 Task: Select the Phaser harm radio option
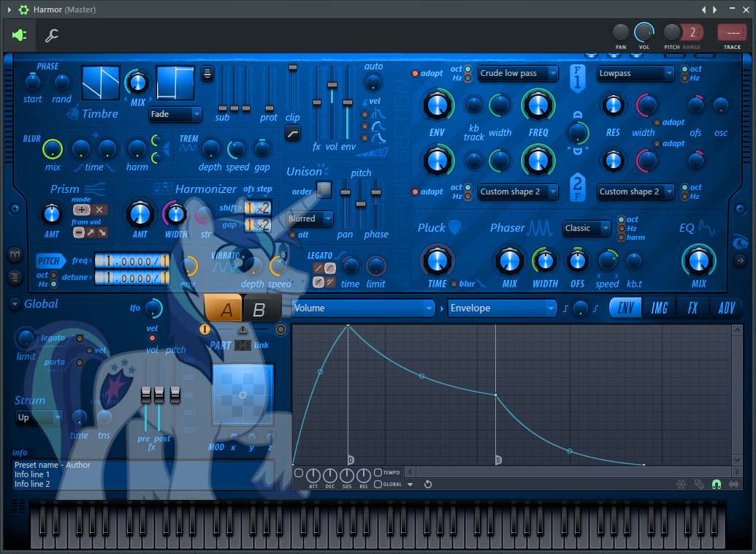tap(622, 237)
